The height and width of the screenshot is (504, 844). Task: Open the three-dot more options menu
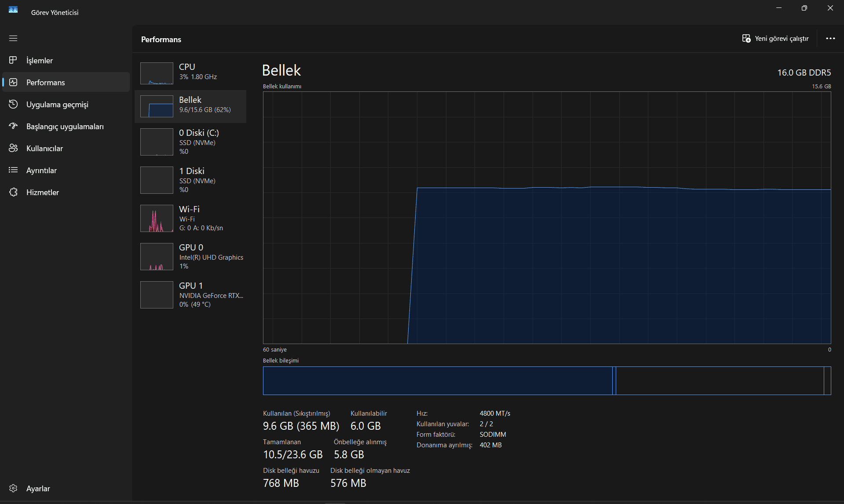click(830, 39)
